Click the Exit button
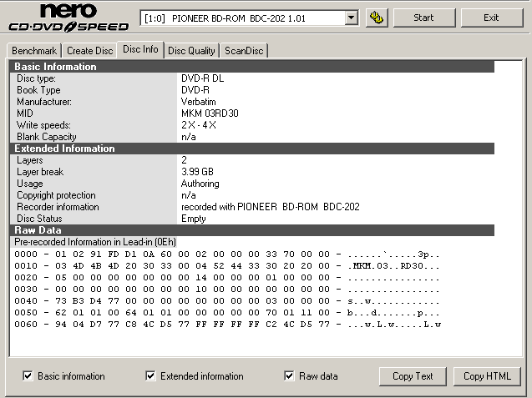The height and width of the screenshot is (398, 532). [491, 18]
